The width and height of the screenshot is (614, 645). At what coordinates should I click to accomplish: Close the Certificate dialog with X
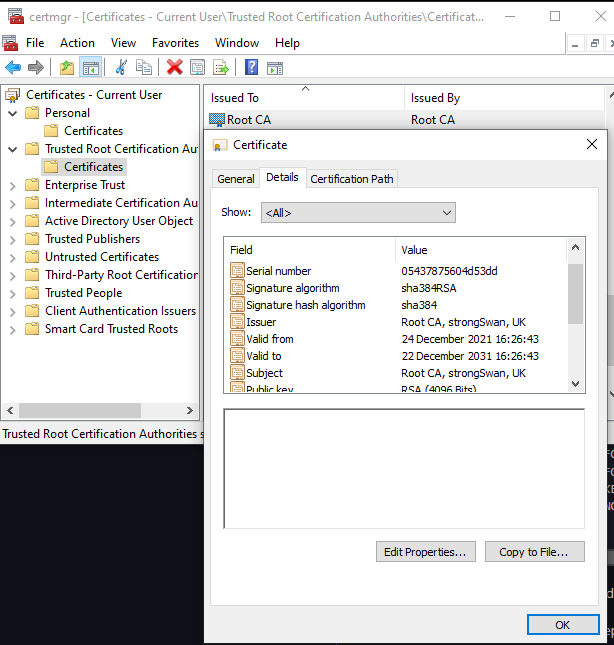tap(592, 144)
